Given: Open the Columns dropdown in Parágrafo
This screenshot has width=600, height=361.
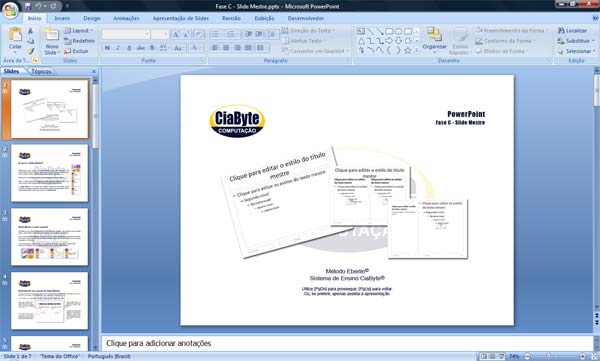Looking at the screenshot, I should point(261,48).
